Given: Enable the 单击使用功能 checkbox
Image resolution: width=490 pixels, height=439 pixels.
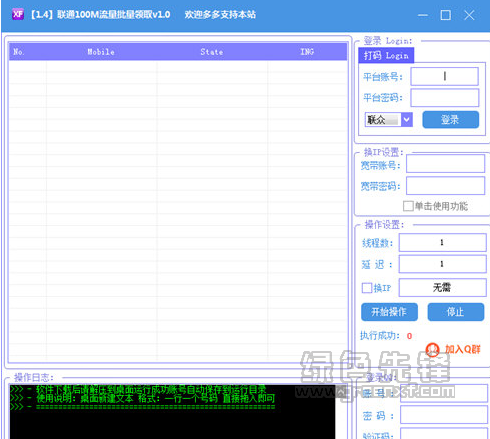Looking at the screenshot, I should coord(408,206).
